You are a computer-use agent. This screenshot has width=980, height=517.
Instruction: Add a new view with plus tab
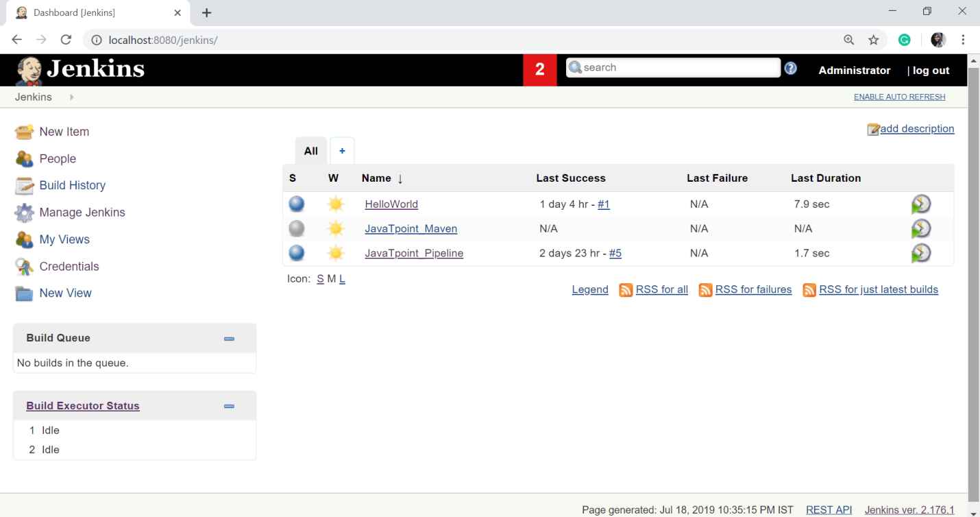[x=342, y=151]
